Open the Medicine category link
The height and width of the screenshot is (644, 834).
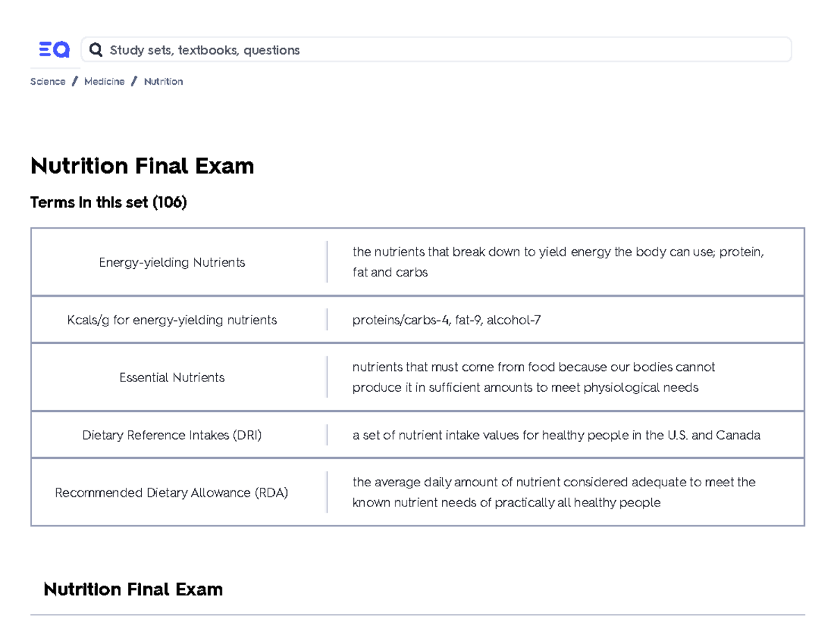pyautogui.click(x=104, y=81)
